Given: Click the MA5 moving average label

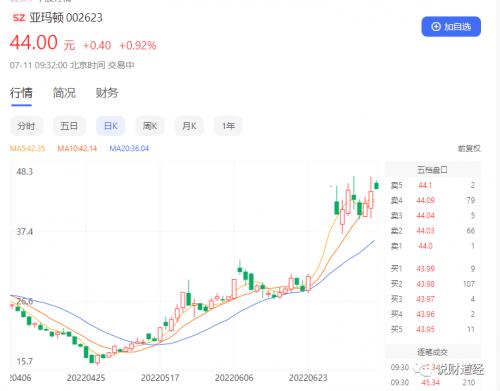Looking at the screenshot, I should coord(27,148).
